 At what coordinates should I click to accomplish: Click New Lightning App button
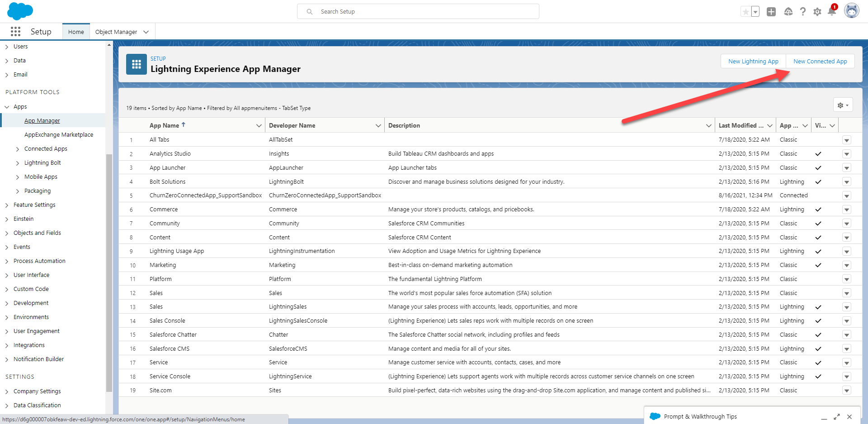tap(753, 61)
